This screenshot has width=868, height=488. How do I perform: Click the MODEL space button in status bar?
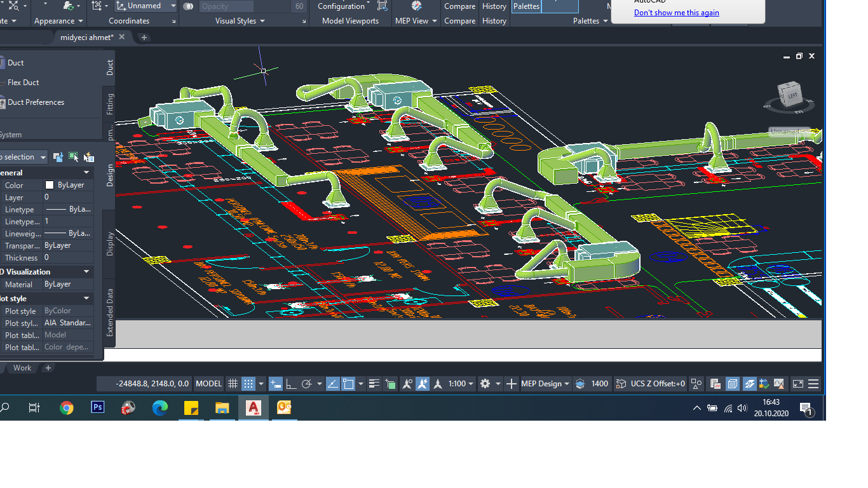[208, 384]
